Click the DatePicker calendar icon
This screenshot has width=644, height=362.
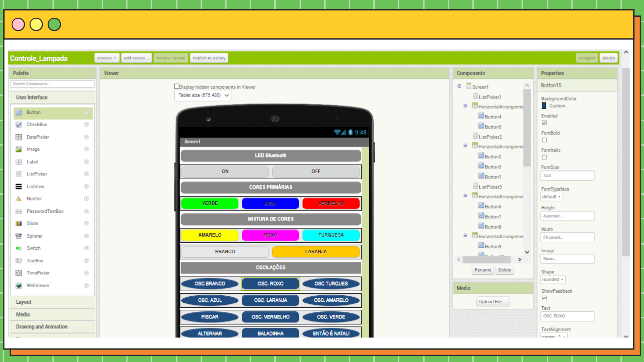click(x=19, y=137)
